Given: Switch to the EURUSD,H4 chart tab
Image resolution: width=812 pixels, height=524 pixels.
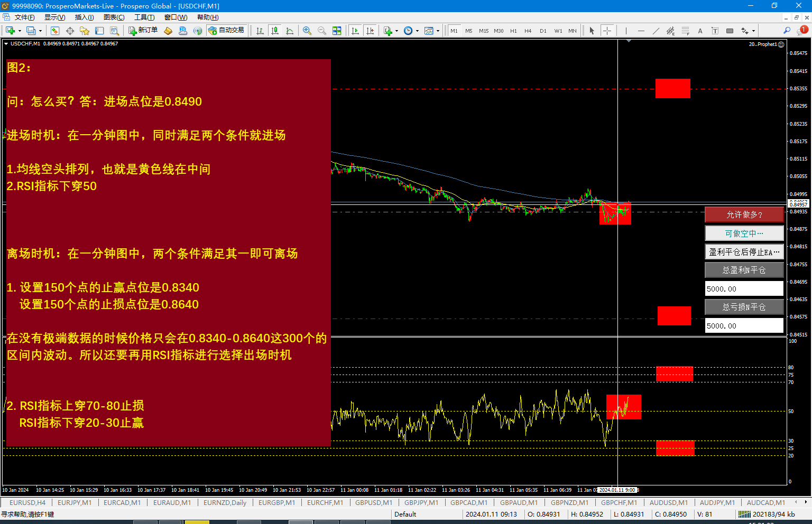Looking at the screenshot, I should click(x=27, y=502).
